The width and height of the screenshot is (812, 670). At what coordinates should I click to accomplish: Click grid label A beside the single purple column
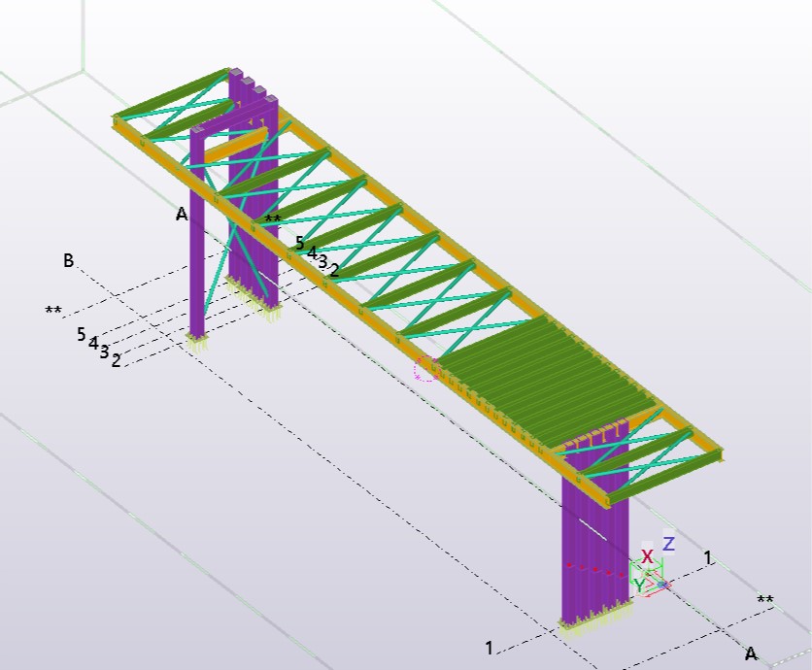tap(182, 215)
